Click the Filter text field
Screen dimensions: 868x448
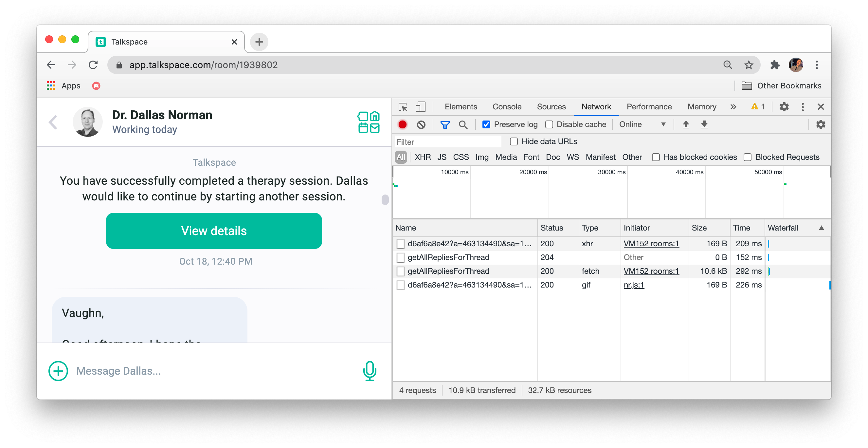[447, 142]
